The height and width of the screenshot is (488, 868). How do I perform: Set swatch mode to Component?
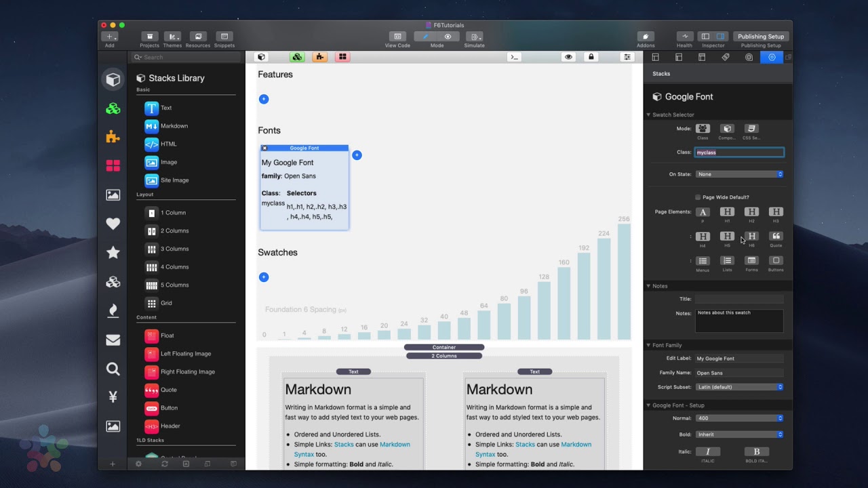click(x=727, y=129)
